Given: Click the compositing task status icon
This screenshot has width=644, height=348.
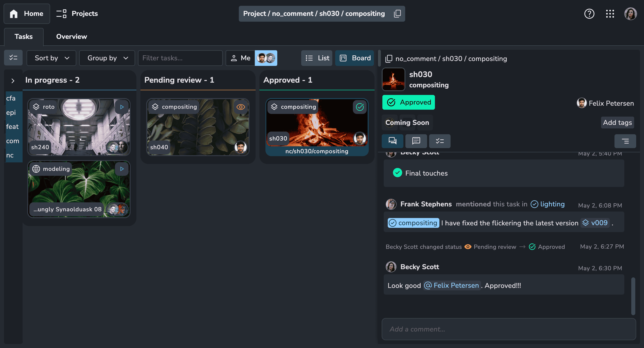Looking at the screenshot, I should (x=360, y=107).
